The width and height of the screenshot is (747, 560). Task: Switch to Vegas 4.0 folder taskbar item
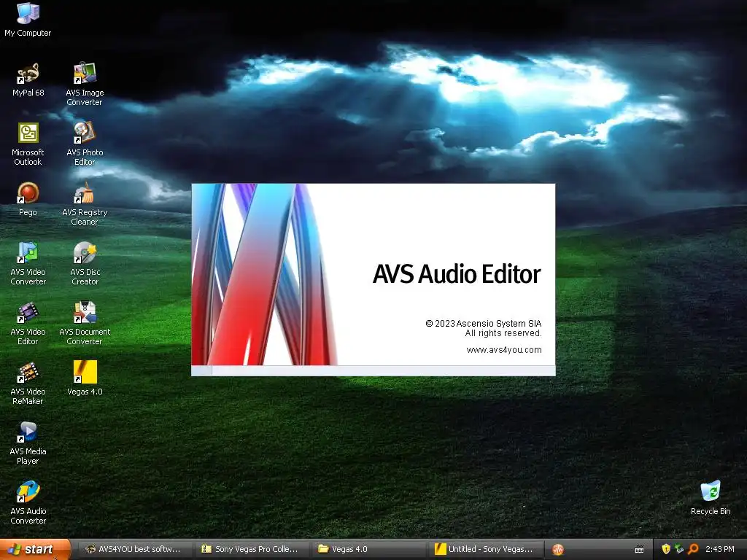[x=368, y=549]
